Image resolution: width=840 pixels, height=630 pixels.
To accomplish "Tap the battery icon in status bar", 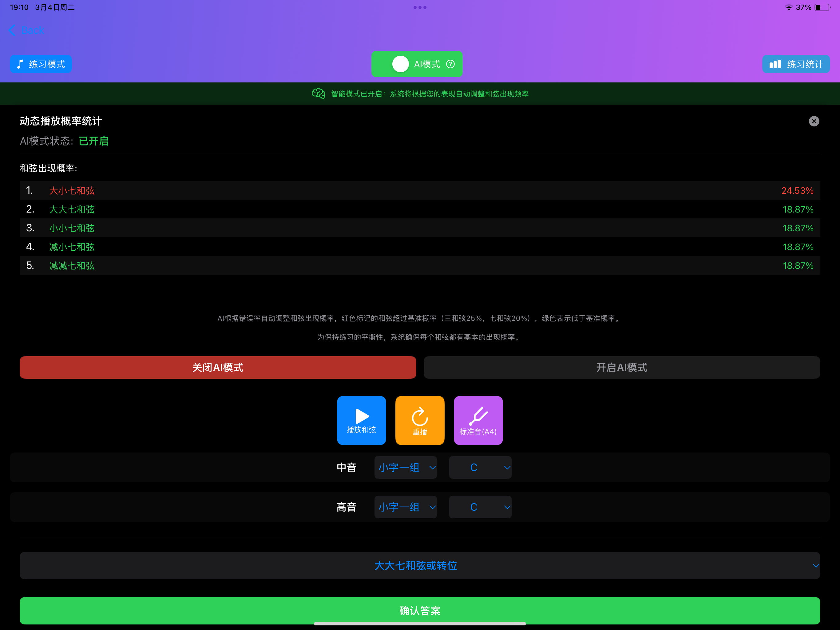I will pos(822,7).
